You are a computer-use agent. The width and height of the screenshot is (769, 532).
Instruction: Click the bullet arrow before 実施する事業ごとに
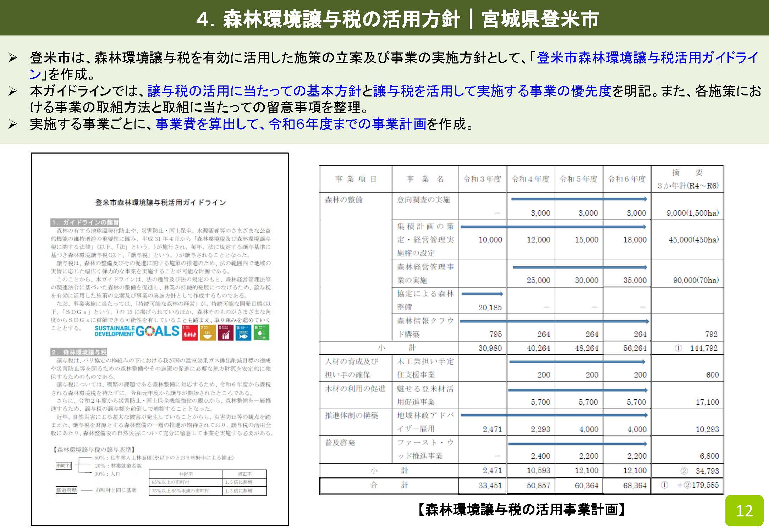(x=13, y=124)
